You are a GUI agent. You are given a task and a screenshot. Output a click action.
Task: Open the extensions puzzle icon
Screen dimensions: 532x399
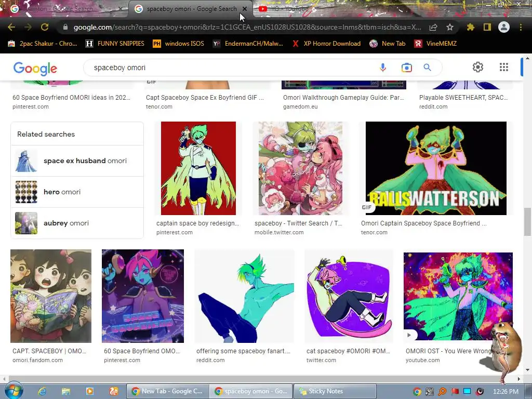point(471,27)
